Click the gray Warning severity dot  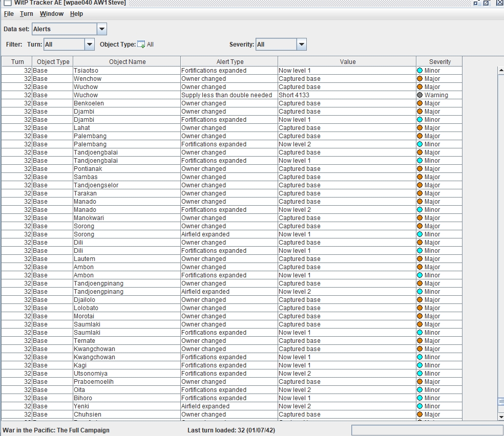point(420,95)
